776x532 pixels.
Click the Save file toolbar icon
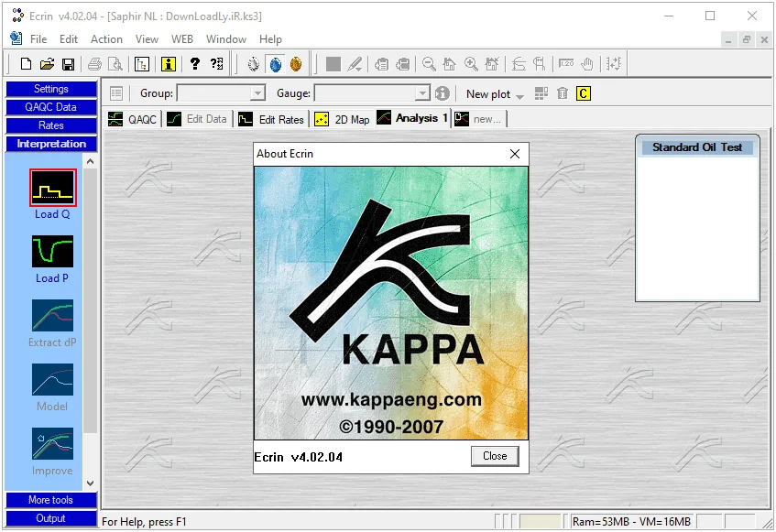coord(69,64)
